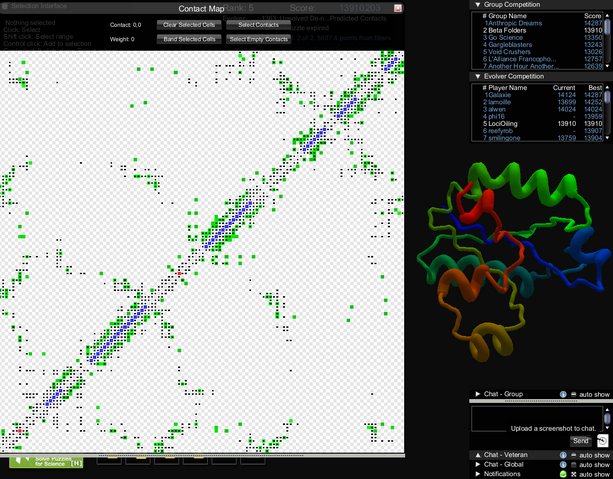
Task: Click the Score column header in group list
Action: tap(592, 16)
